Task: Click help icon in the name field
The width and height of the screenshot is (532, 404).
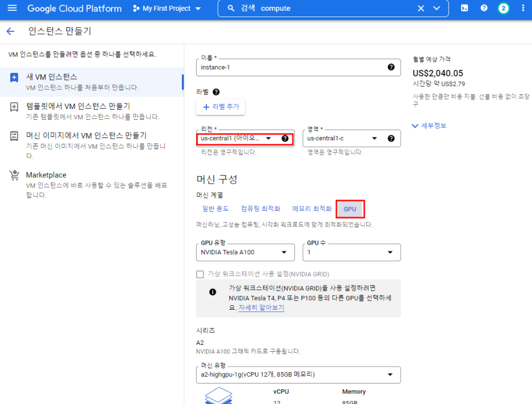Action: pos(391,67)
